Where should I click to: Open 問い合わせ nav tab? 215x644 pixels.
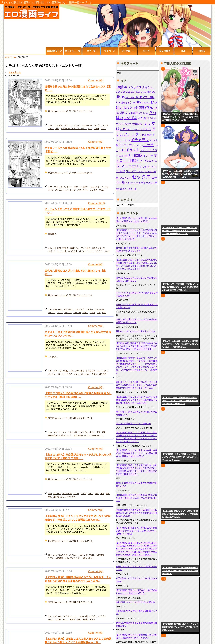[165, 51]
